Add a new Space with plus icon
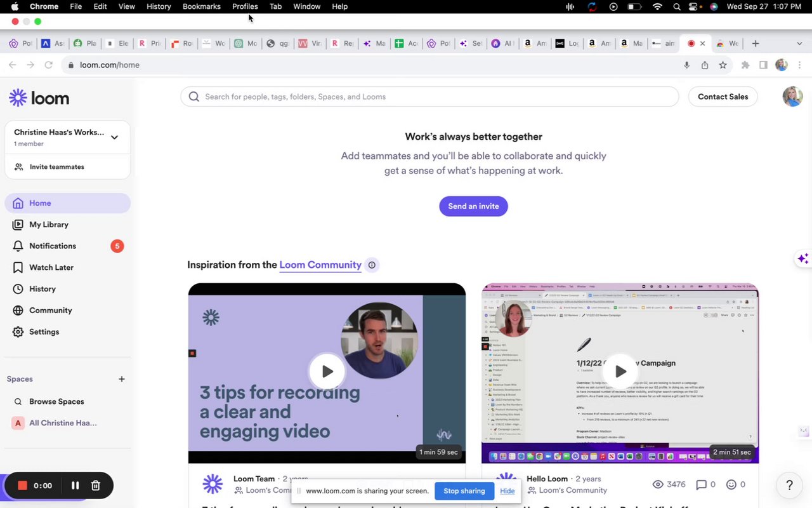 pyautogui.click(x=122, y=379)
